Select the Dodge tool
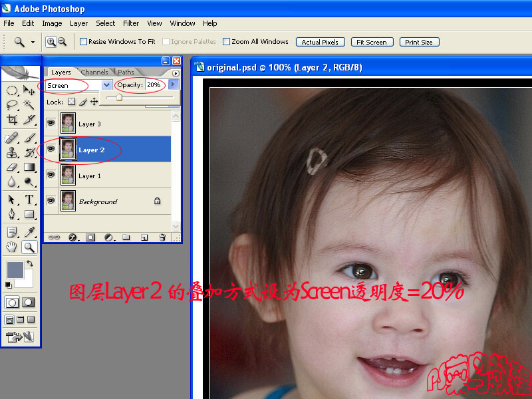This screenshot has height=399, width=532. [x=29, y=182]
